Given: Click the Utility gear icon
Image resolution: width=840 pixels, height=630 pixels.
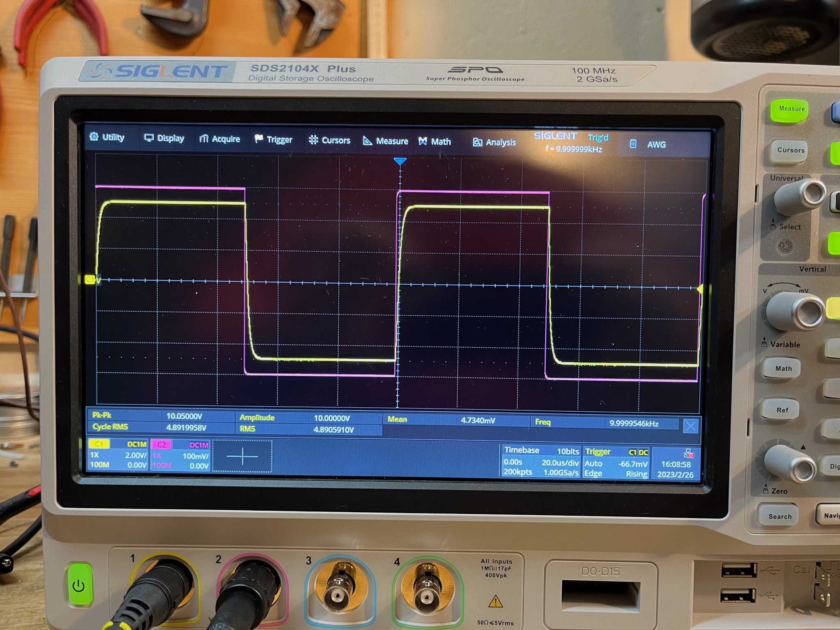Looking at the screenshot, I should coord(94,137).
